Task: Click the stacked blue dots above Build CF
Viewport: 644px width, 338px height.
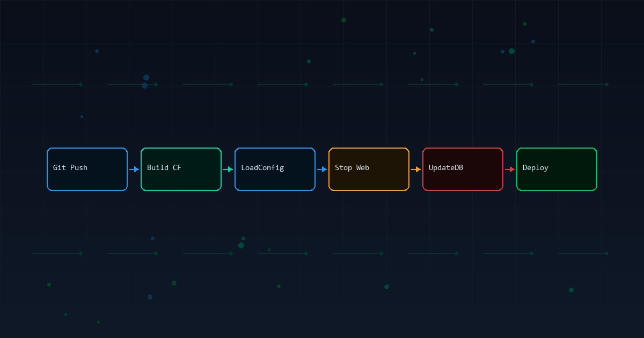Action: pyautogui.click(x=145, y=82)
